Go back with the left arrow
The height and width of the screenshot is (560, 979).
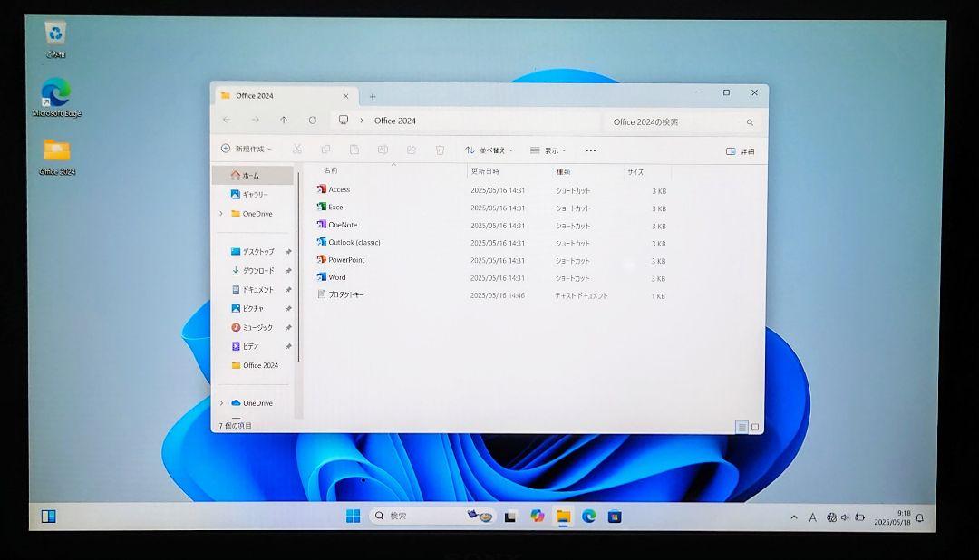227,120
